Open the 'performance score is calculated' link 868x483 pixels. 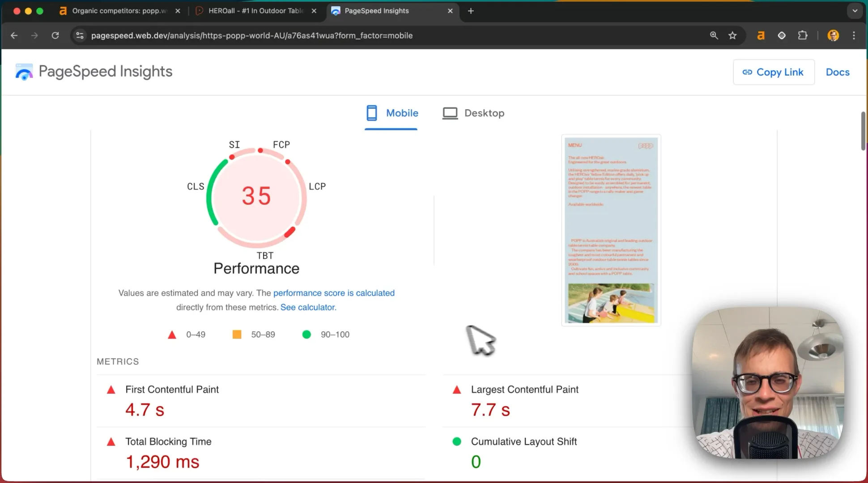click(x=334, y=293)
